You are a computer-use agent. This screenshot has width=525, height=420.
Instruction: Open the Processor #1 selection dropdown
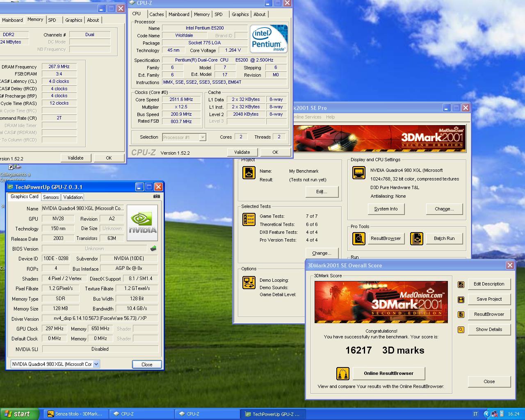coord(203,137)
